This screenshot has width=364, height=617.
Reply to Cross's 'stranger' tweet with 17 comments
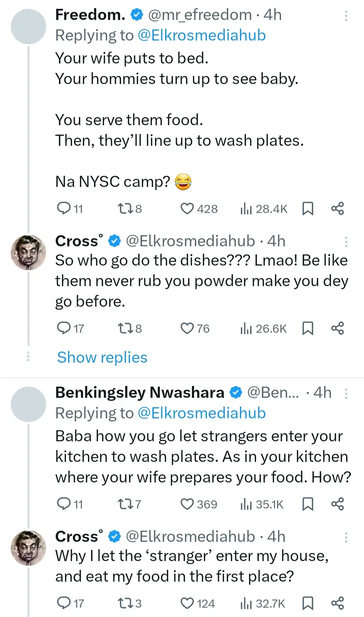pyautogui.click(x=64, y=603)
